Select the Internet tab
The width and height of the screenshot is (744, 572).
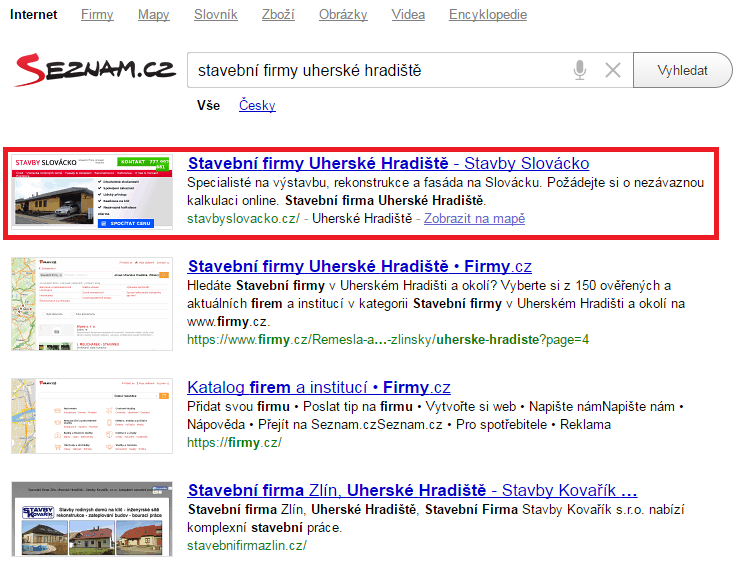point(33,15)
